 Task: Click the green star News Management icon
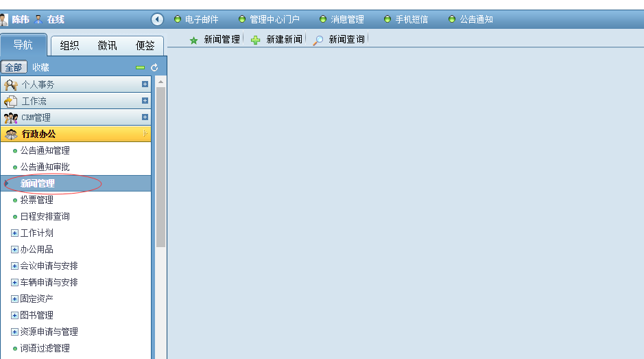193,40
